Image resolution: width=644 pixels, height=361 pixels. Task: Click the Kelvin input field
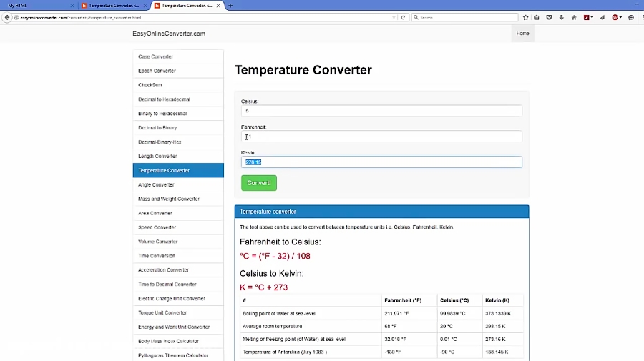(x=381, y=162)
